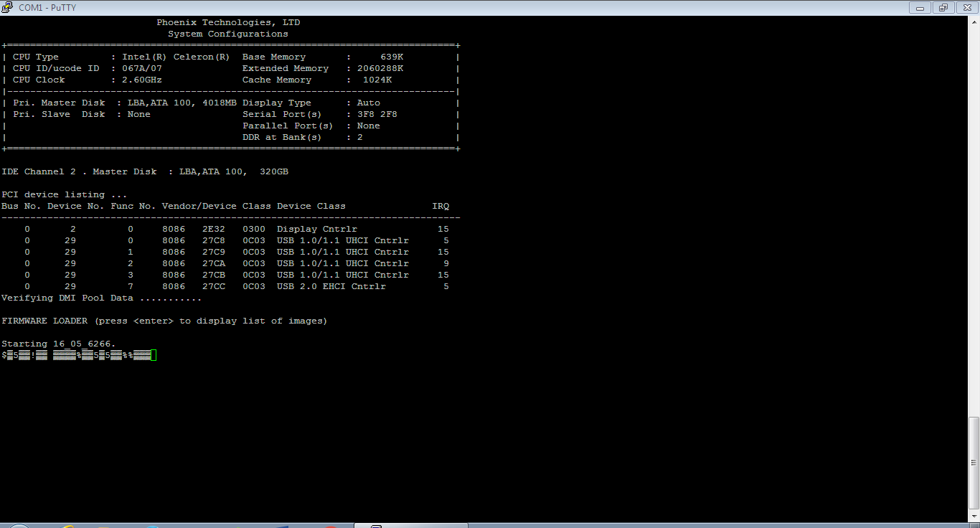The width and height of the screenshot is (980, 528).
Task: Select the '067A/07' ucode value
Action: tap(142, 69)
